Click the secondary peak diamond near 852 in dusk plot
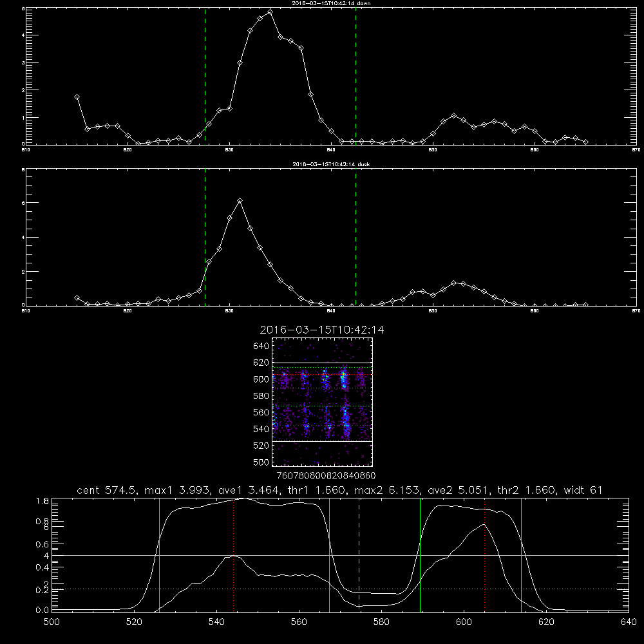 [453, 283]
